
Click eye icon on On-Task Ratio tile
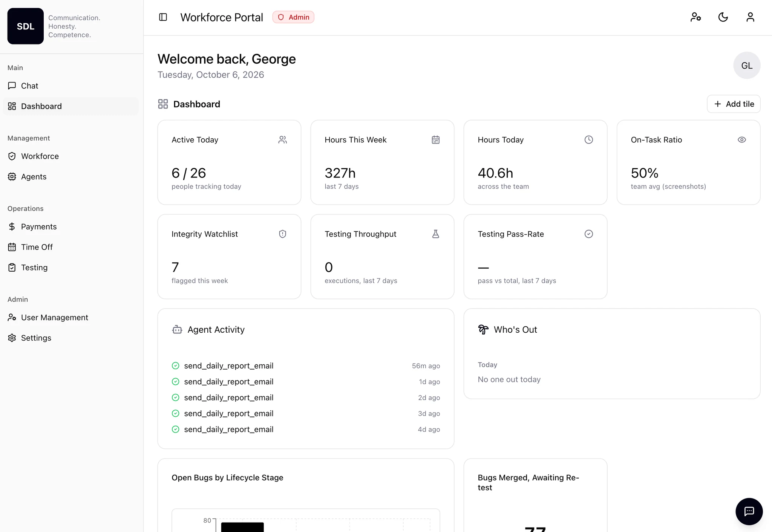point(741,140)
